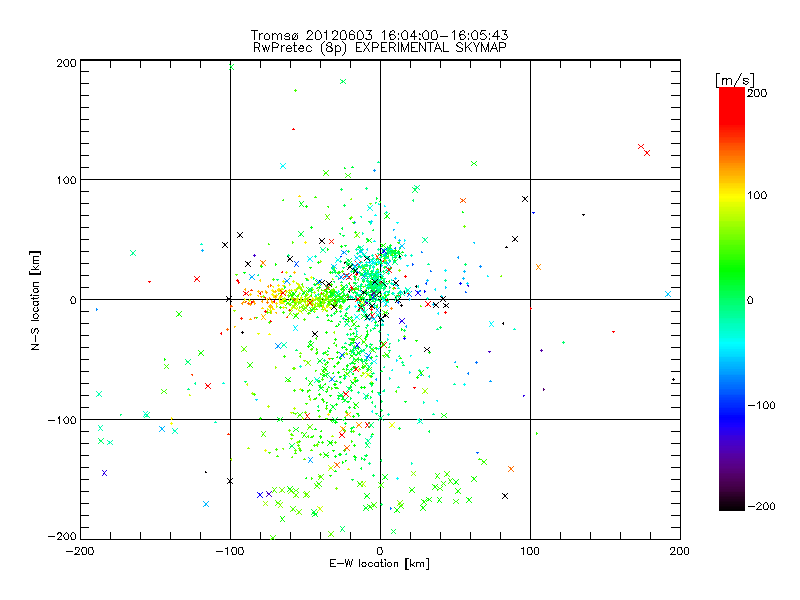Click the orange X marker near 105 km east, 27 km north
The image size is (800, 600).
(538, 267)
